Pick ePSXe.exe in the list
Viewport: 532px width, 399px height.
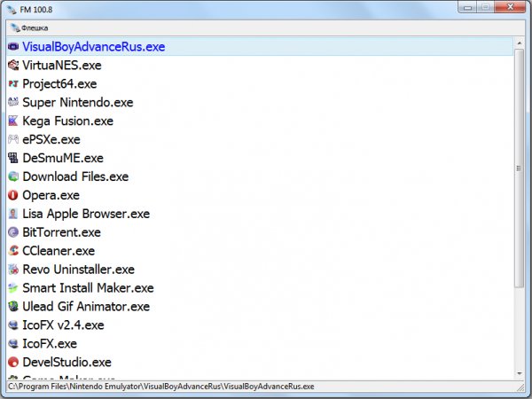[260, 139]
